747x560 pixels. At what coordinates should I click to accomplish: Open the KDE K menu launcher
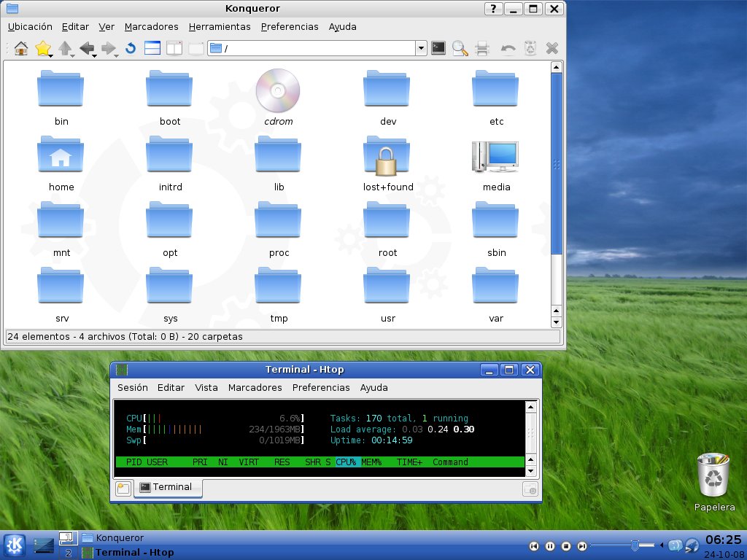point(15,545)
